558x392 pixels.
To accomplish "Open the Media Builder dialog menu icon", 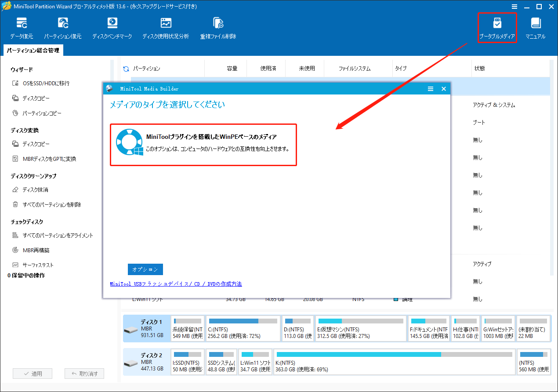I will (431, 89).
